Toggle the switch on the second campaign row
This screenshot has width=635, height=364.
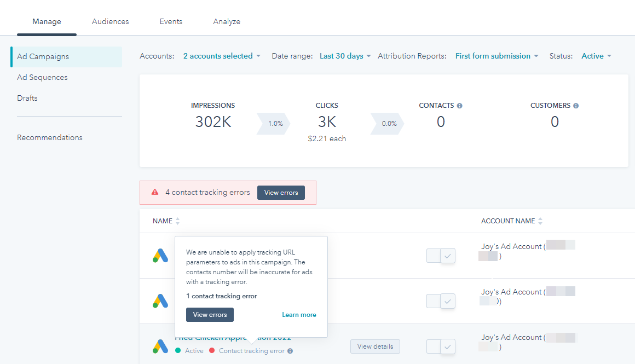(441, 301)
